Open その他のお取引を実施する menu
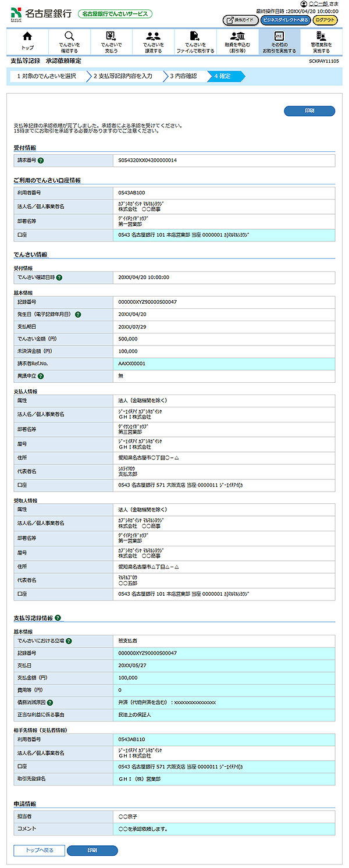The height and width of the screenshot is (868, 349). 279,41
